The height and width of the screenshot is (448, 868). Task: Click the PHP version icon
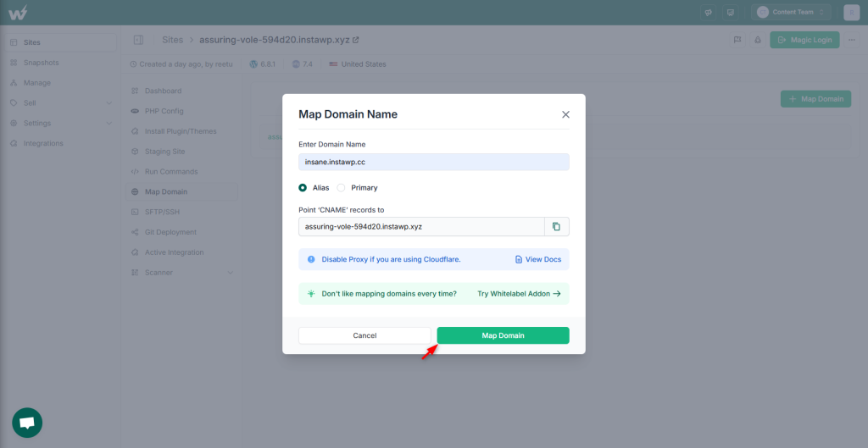(296, 64)
